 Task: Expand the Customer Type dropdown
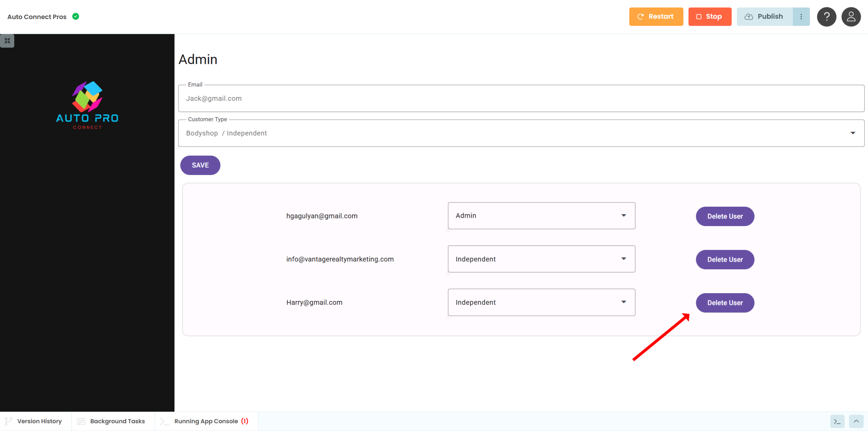tap(521, 133)
